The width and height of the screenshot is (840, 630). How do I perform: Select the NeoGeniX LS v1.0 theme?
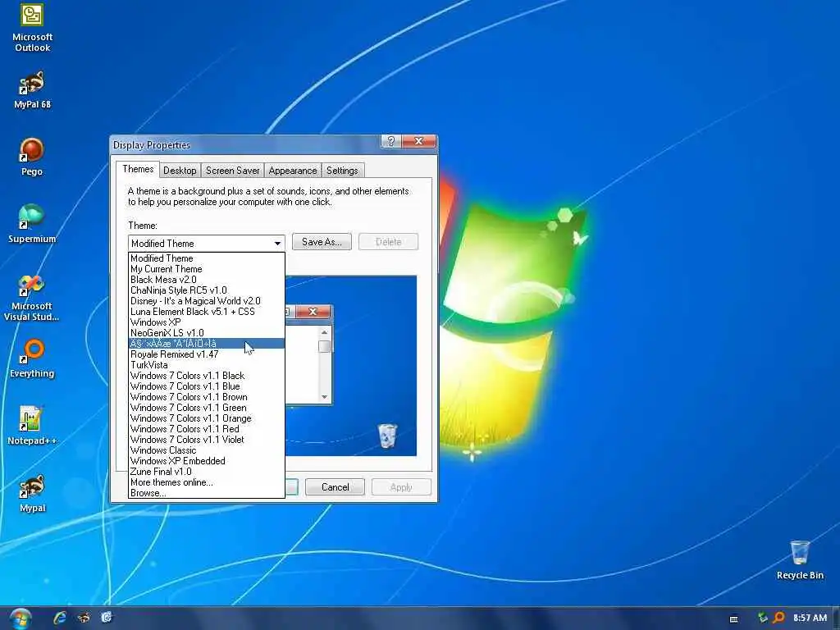[x=207, y=333]
